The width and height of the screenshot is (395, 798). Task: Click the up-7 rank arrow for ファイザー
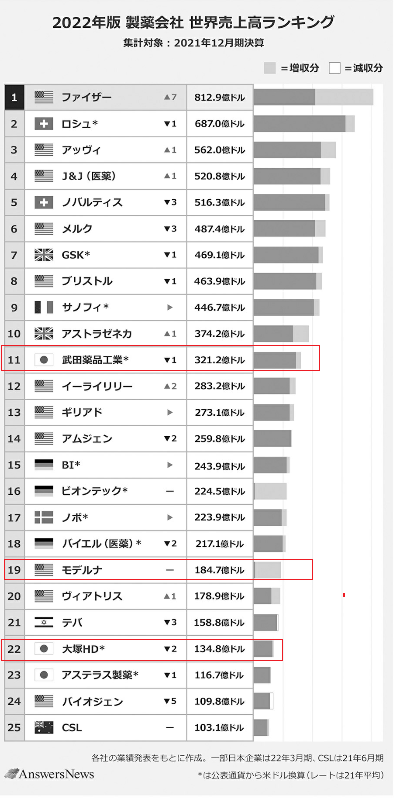[170, 97]
